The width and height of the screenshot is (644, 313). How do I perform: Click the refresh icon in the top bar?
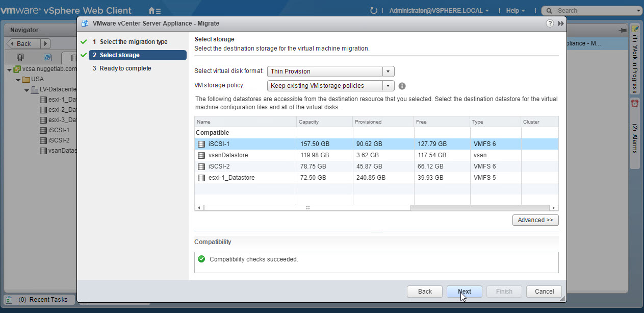coord(374,10)
